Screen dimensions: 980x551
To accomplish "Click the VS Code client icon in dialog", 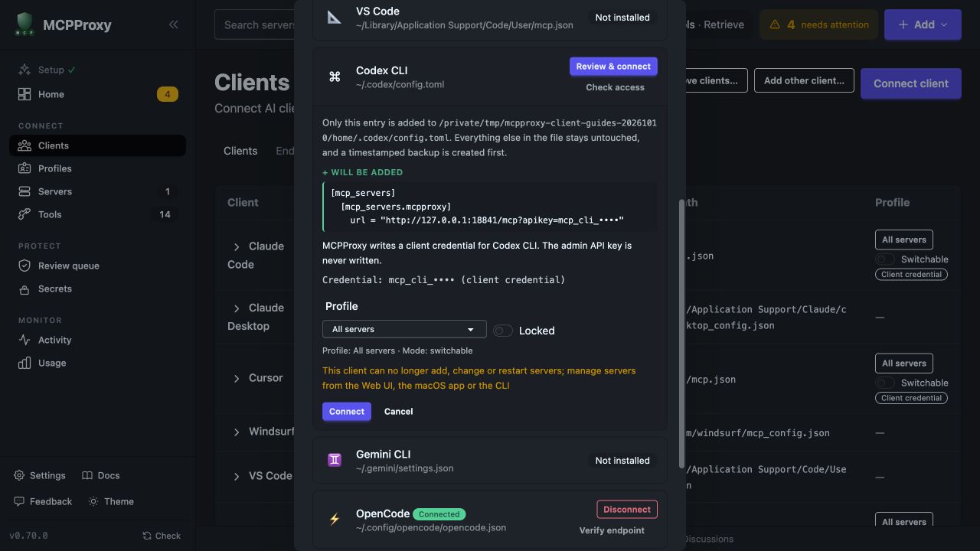I will (335, 17).
